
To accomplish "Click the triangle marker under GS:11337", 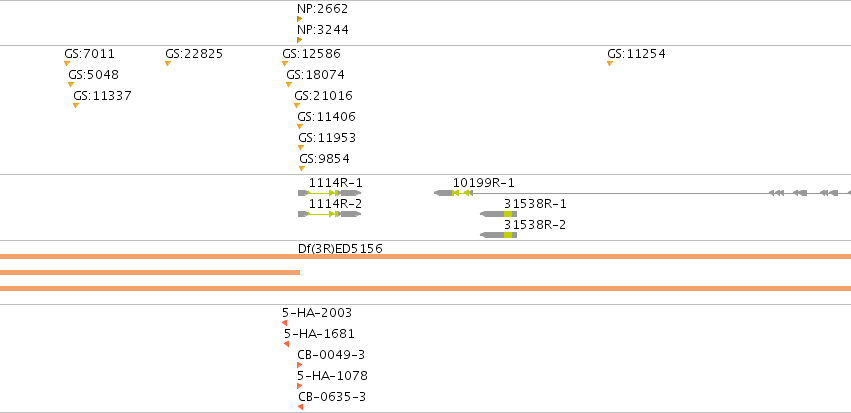I will (x=76, y=105).
